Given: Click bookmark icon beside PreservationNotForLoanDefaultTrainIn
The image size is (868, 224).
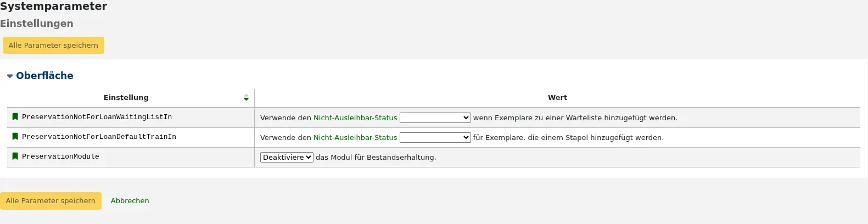Looking at the screenshot, I should point(15,137).
